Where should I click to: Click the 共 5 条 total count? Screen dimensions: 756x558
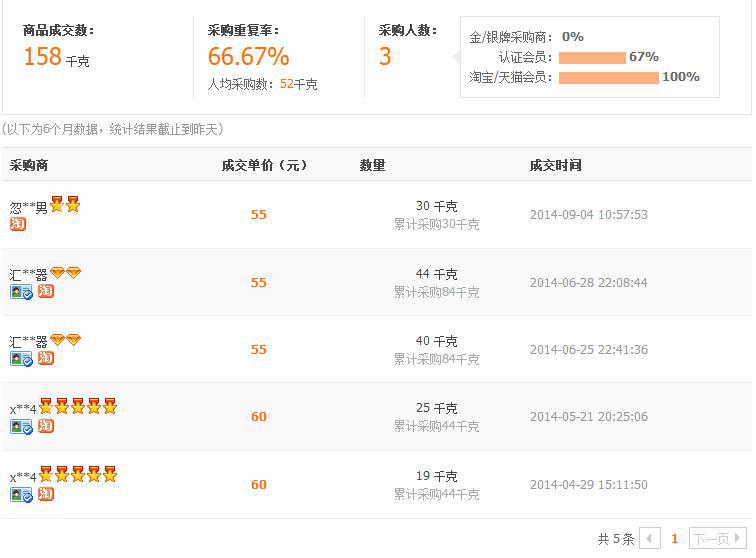pyautogui.click(x=616, y=539)
